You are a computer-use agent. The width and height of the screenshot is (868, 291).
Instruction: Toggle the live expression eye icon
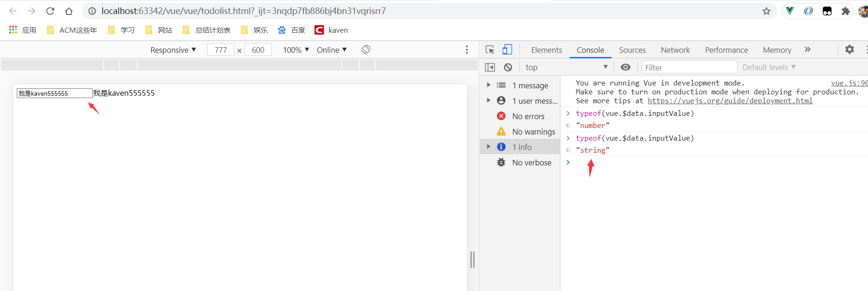tap(625, 67)
